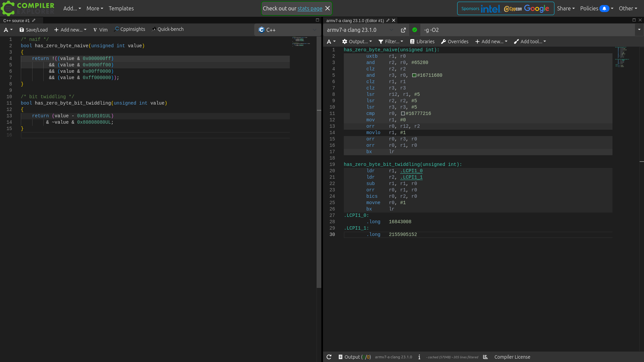Open the Policies menu
The image size is (644, 362).
pos(597,8)
